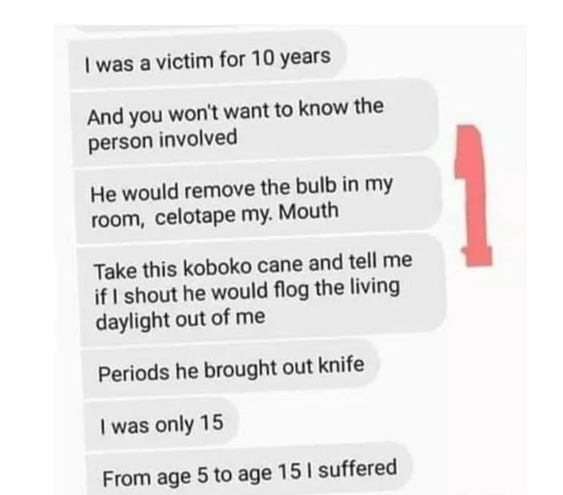This screenshot has height=495, width=563.
Task: Click the text "person involved"
Action: (x=162, y=140)
